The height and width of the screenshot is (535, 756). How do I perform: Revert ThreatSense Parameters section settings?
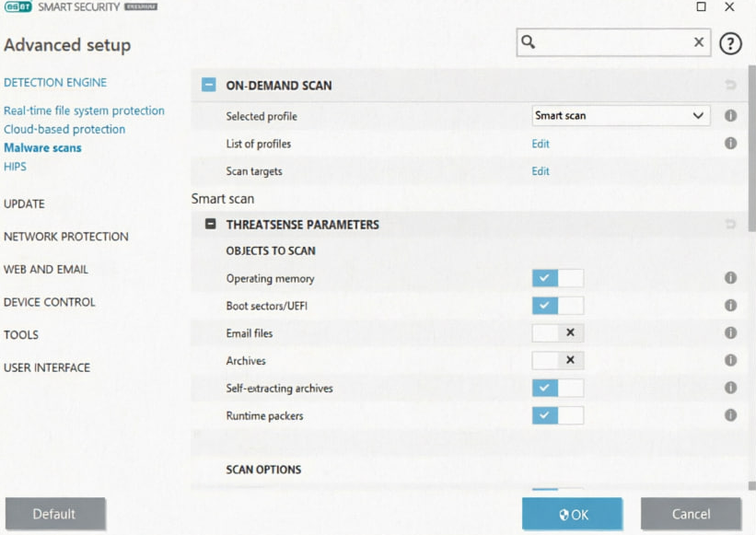click(730, 224)
